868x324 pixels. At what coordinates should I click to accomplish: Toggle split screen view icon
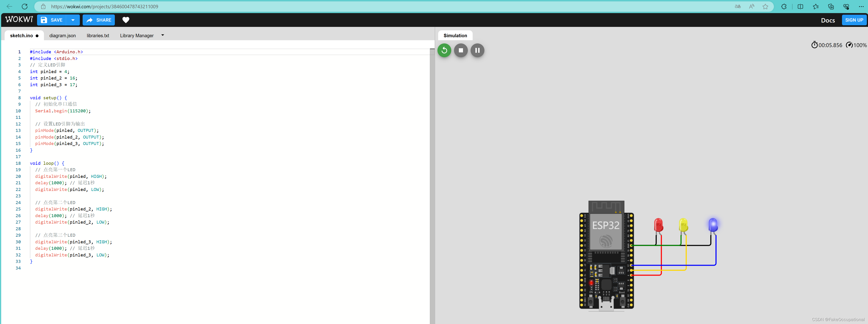click(x=800, y=6)
